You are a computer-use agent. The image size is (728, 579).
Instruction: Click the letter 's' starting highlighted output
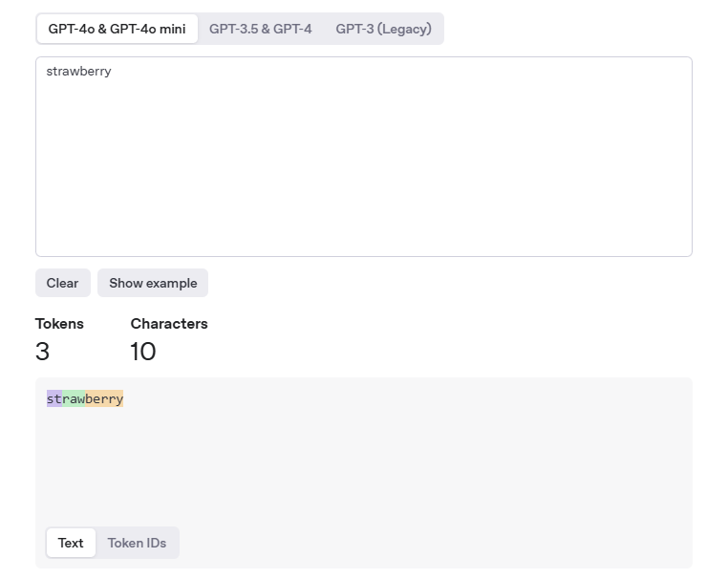[50, 398]
